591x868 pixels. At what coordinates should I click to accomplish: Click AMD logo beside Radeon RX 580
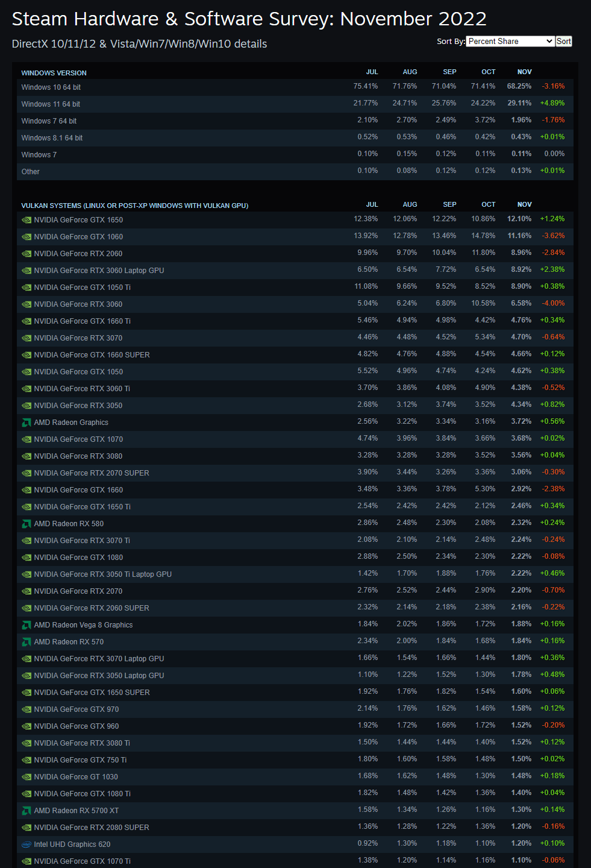click(x=27, y=524)
